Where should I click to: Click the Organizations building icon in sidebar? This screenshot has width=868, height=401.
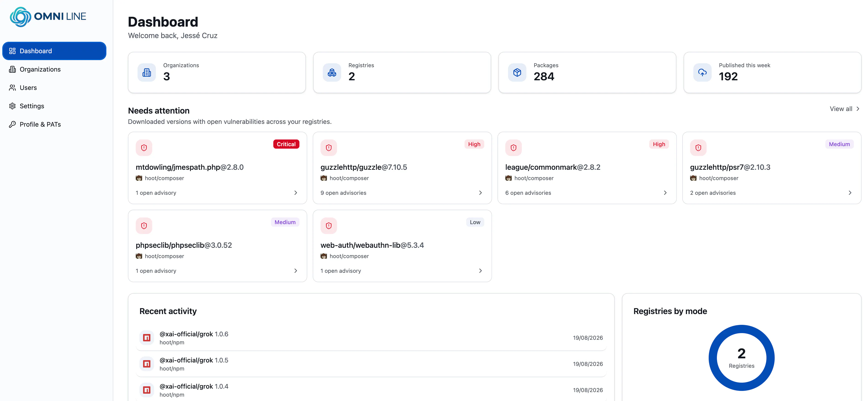(12, 70)
